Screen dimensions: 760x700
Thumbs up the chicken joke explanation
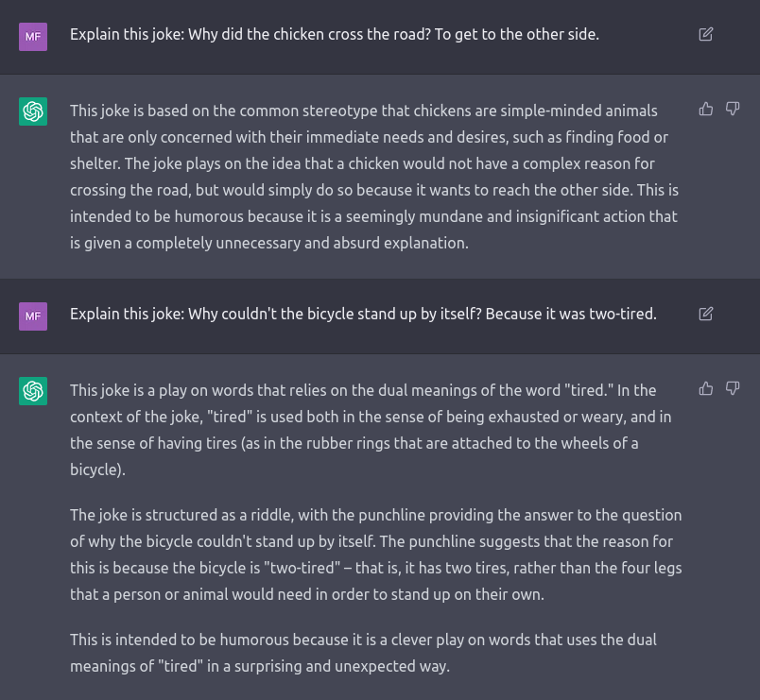click(x=706, y=109)
